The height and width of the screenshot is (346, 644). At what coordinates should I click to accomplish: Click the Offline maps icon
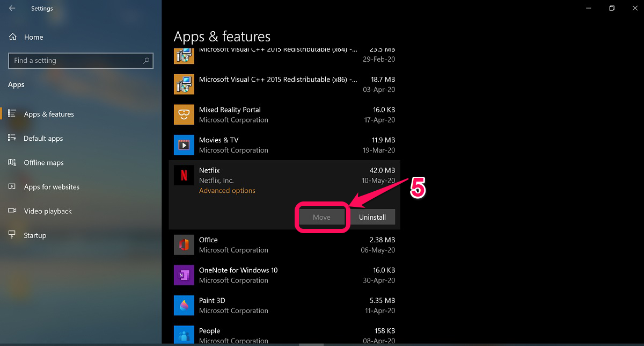pyautogui.click(x=12, y=162)
